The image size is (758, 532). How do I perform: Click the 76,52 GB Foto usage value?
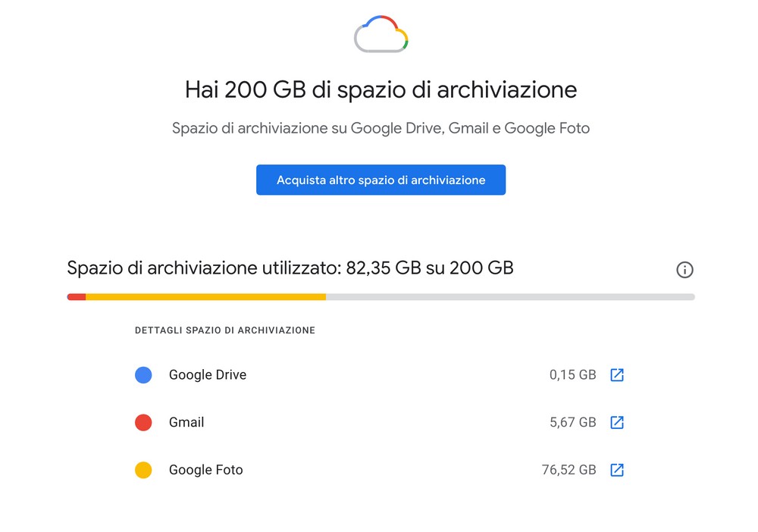(568, 470)
